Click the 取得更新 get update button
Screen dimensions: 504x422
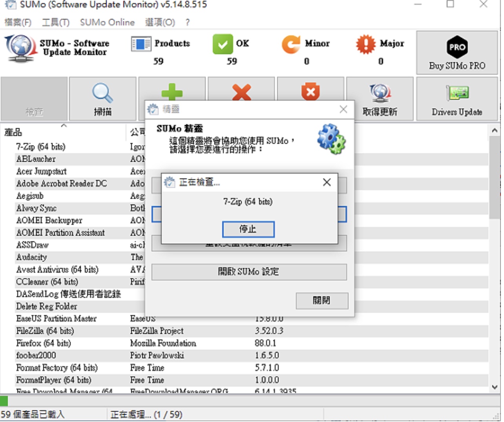pyautogui.click(x=380, y=99)
